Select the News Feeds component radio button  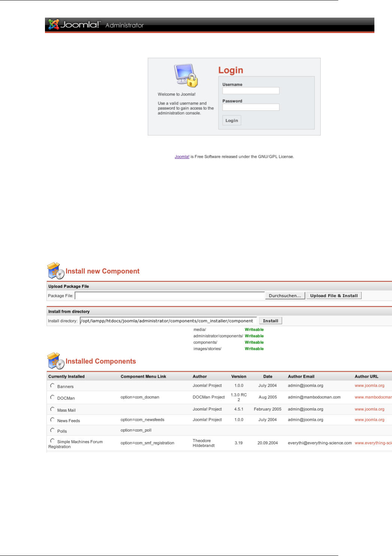[x=52, y=420]
